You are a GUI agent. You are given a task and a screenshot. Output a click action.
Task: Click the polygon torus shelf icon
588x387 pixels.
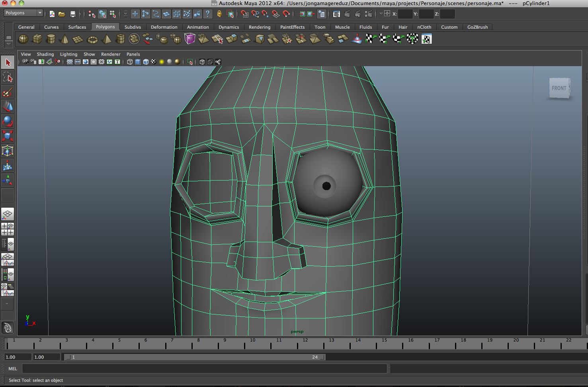[92, 39]
